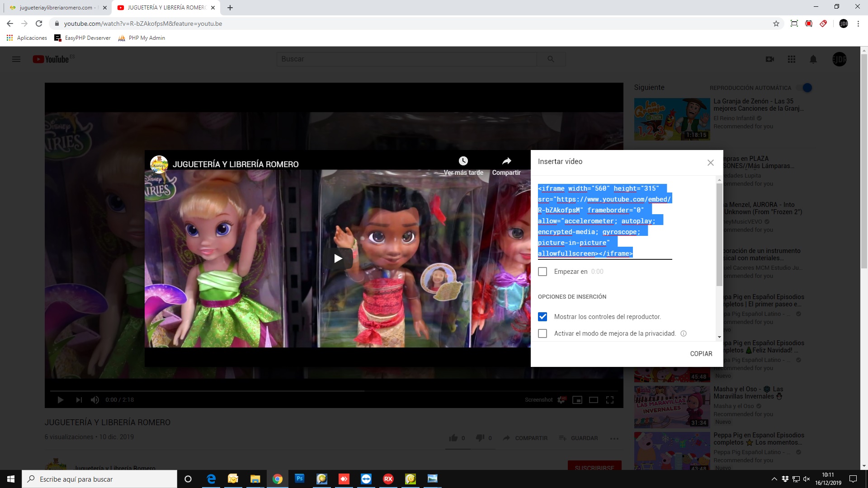Open Chrome three-dot menu

pos(858,23)
